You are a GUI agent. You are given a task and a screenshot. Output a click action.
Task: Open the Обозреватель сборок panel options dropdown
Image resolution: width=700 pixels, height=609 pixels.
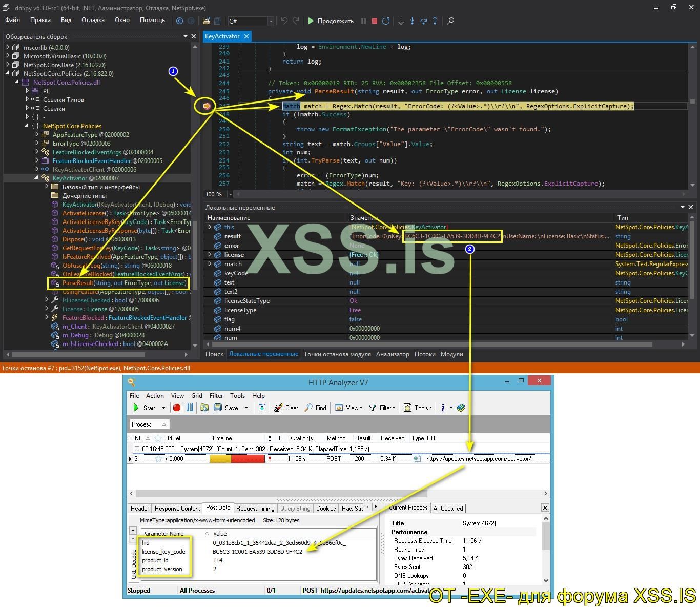point(185,36)
